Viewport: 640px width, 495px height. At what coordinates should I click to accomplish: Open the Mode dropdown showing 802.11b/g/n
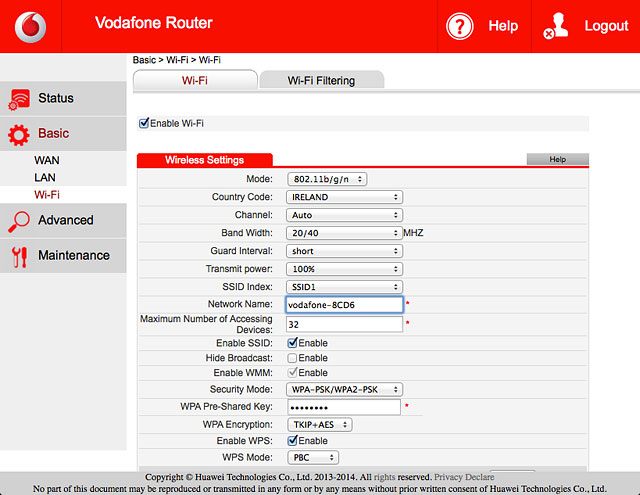tap(327, 179)
